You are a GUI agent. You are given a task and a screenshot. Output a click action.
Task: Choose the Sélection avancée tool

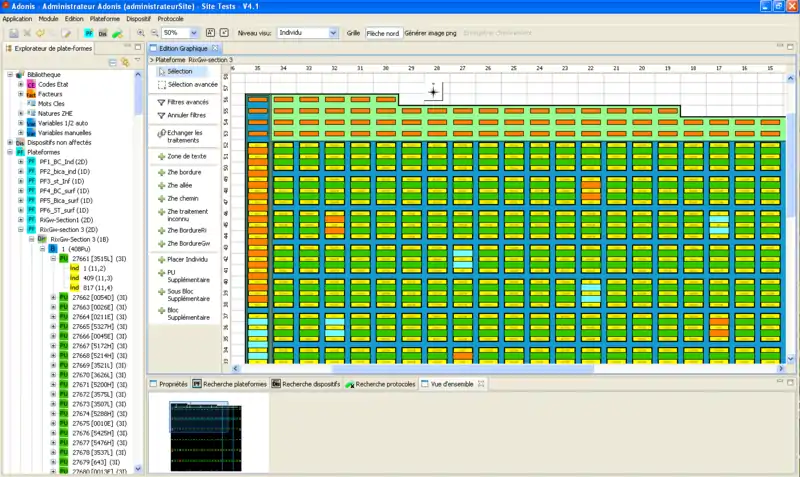[190, 85]
